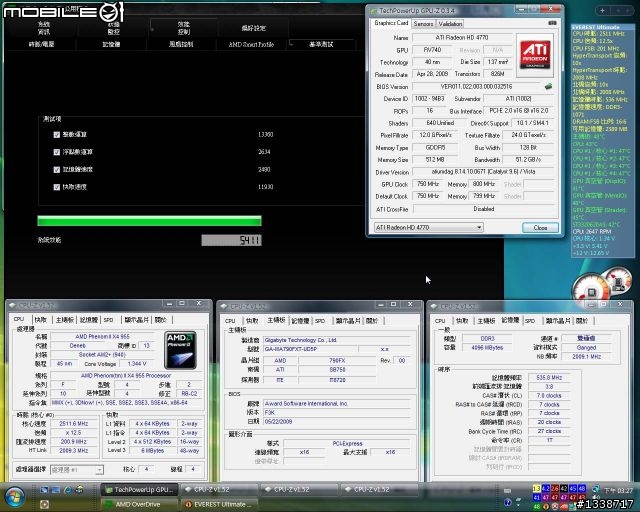Open the 偏好設定 preferences tab in OverDrive
640x512 pixels.
(x=253, y=28)
